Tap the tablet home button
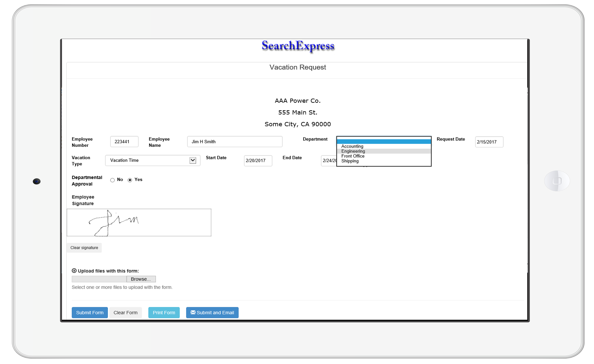This screenshot has height=364, width=594. [557, 181]
